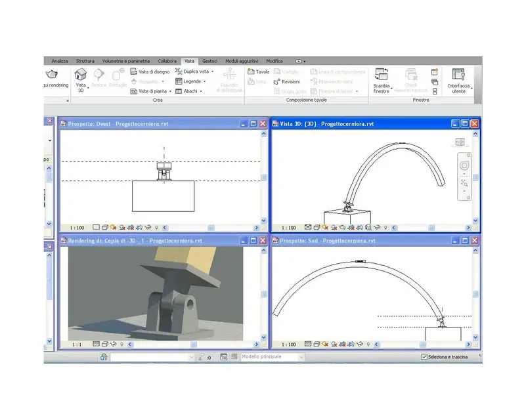Image resolution: width=526 pixels, height=420 pixels.
Task: Click horizontal scrollbar thumb in Ovest view
Action: (x=211, y=228)
